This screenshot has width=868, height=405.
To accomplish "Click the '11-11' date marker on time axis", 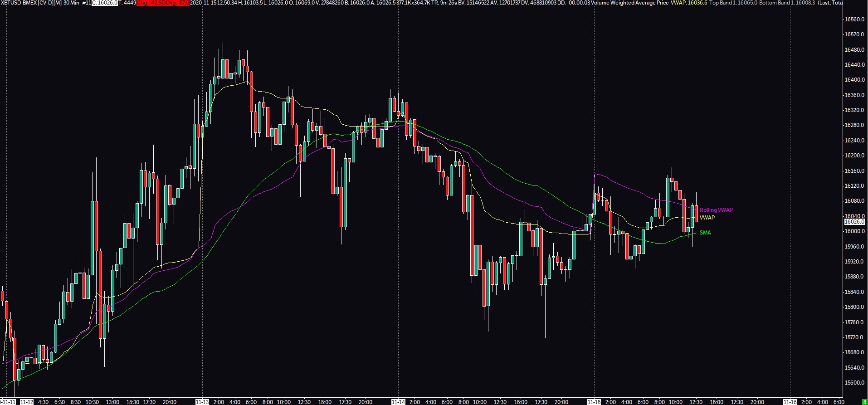I will (8, 402).
